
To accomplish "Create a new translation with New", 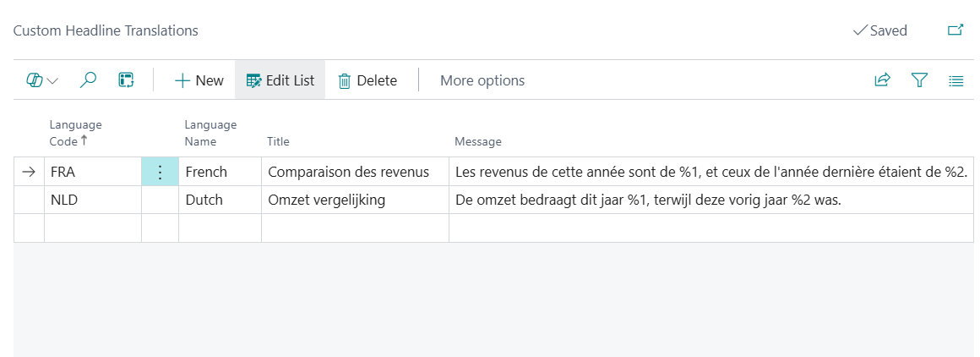I will [x=199, y=80].
